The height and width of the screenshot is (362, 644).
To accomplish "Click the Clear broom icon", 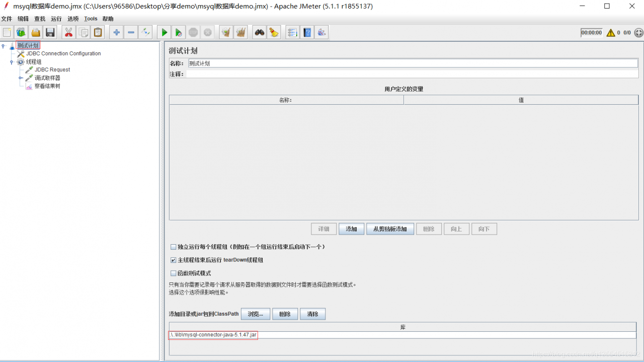I will point(226,33).
